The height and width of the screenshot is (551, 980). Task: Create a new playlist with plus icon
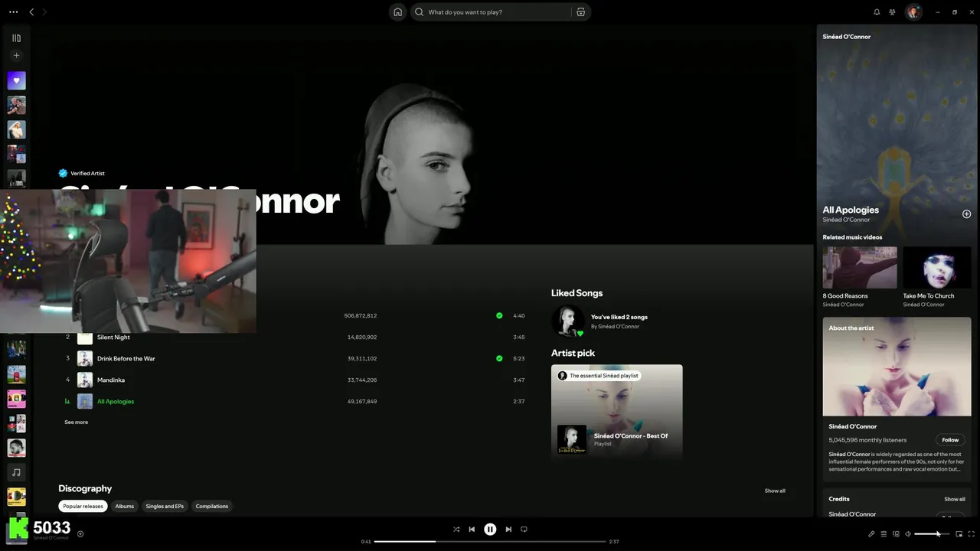16,55
